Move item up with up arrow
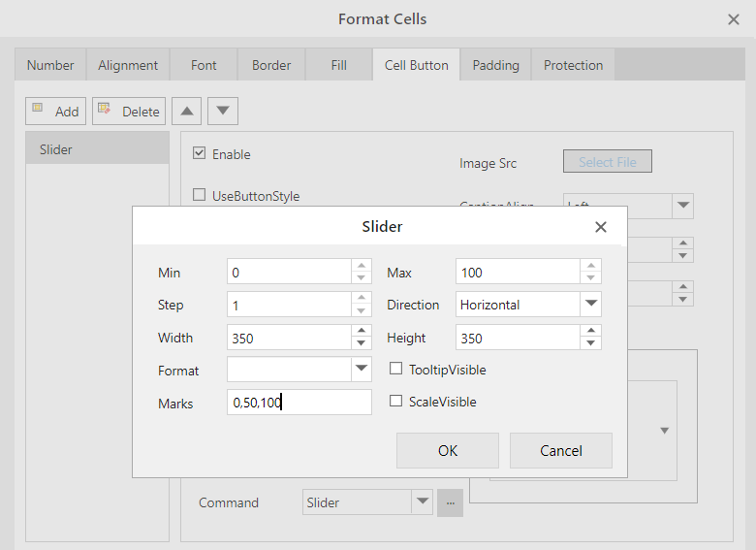The height and width of the screenshot is (550, 756). (x=186, y=111)
